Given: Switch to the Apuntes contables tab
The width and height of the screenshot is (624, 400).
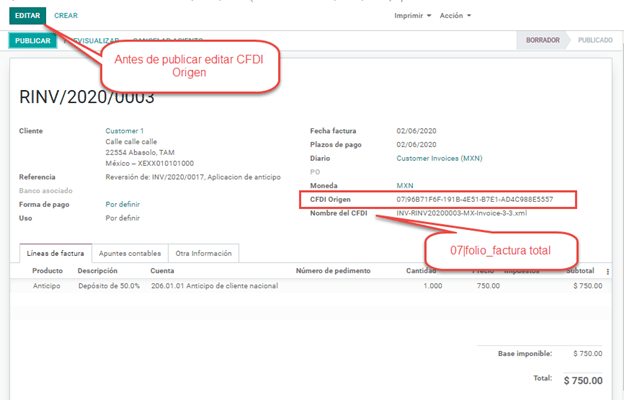Looking at the screenshot, I should [129, 253].
